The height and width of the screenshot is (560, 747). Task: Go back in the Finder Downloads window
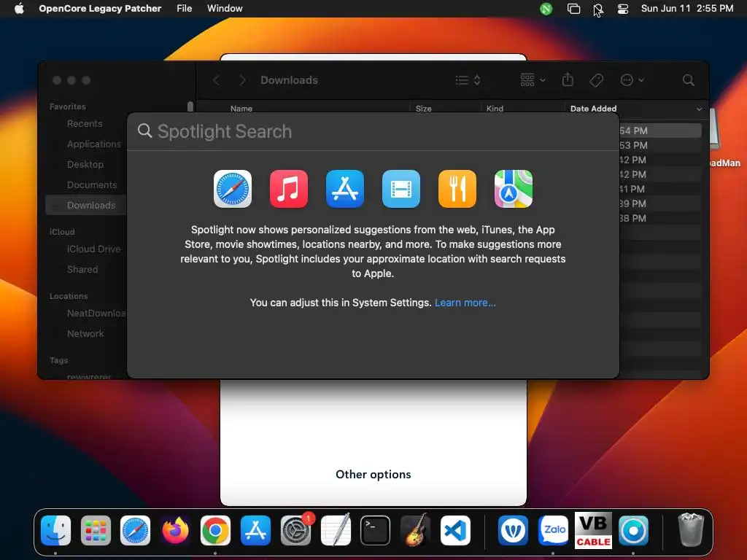click(x=216, y=80)
